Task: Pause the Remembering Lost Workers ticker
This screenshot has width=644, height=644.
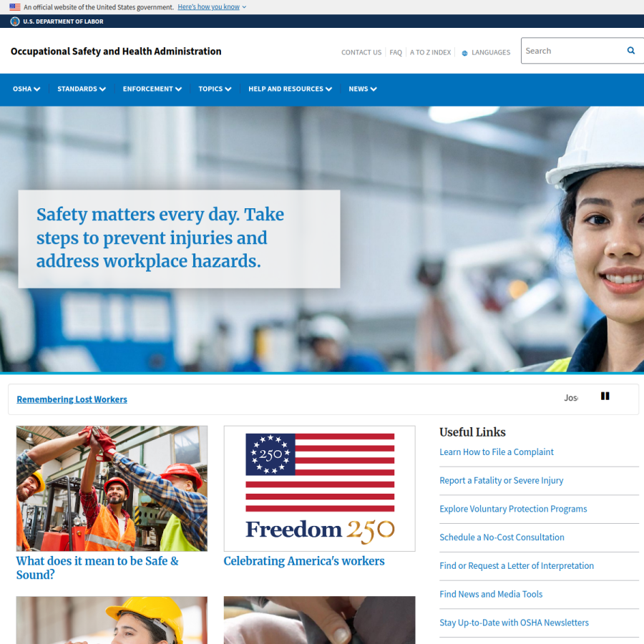Action: pyautogui.click(x=605, y=396)
